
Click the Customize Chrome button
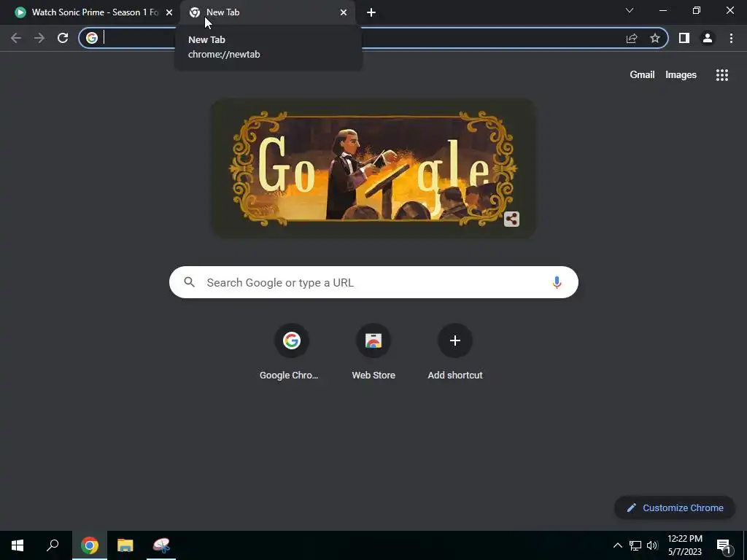point(675,507)
